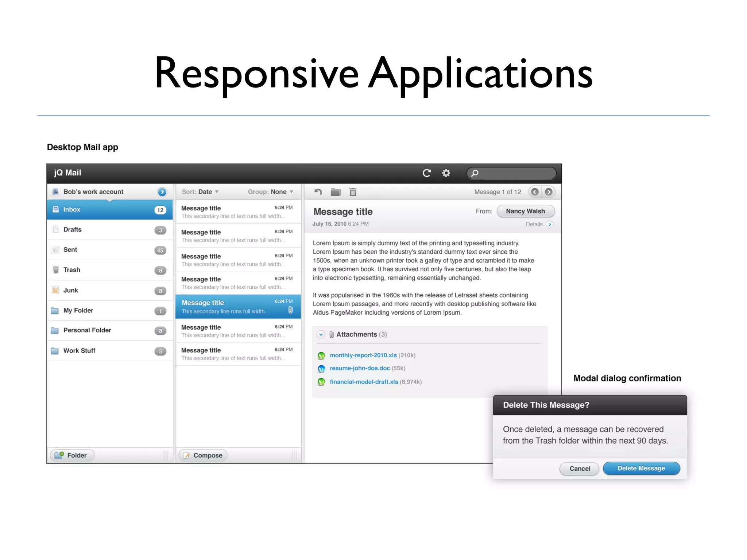This screenshot has width=747, height=560.
Task: Open Work Stuff folder
Action: pyautogui.click(x=110, y=351)
